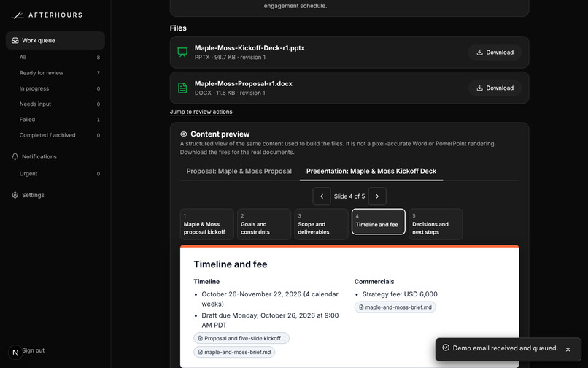Go to the previous slide arrow
Image resolution: width=588 pixels, height=368 pixels.
pyautogui.click(x=322, y=196)
